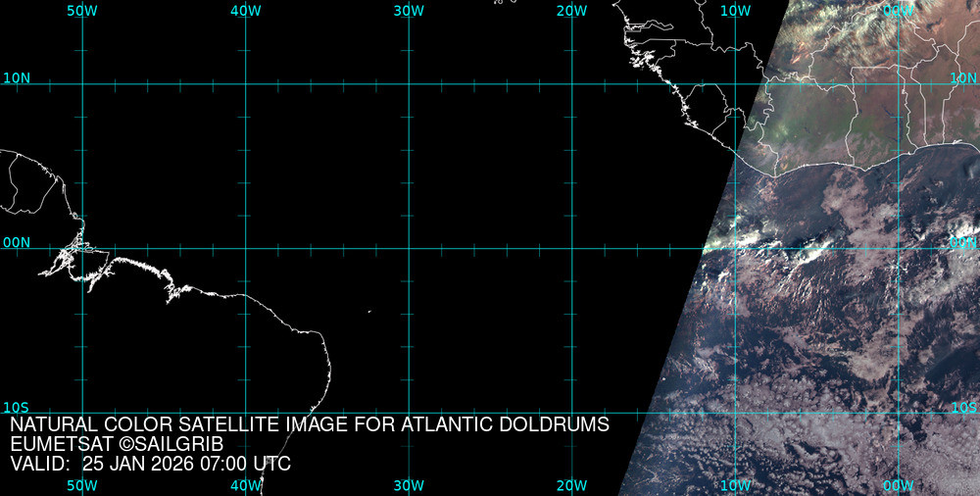Click the 10S label on left edge
Screen dimensions: 980x496
coord(16,407)
